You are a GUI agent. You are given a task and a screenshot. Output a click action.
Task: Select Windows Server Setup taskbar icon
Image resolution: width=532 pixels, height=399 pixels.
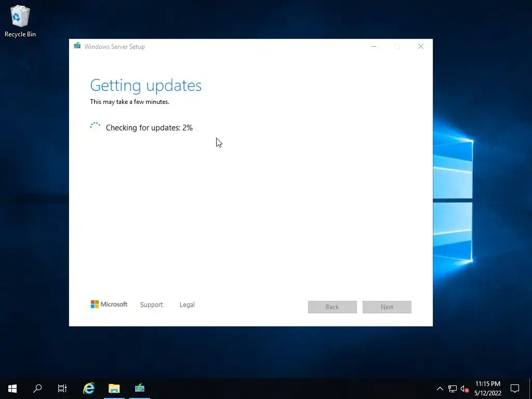[140, 388]
